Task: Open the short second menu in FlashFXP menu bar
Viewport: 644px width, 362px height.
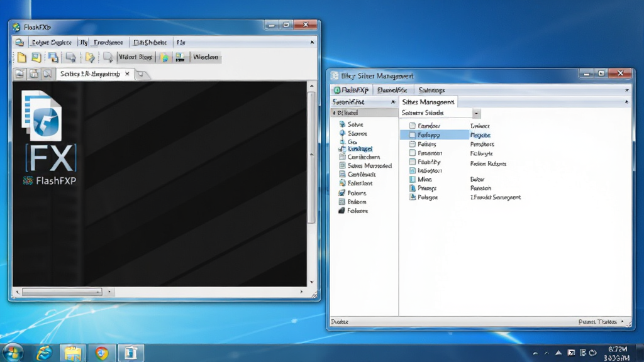Action: tap(84, 42)
